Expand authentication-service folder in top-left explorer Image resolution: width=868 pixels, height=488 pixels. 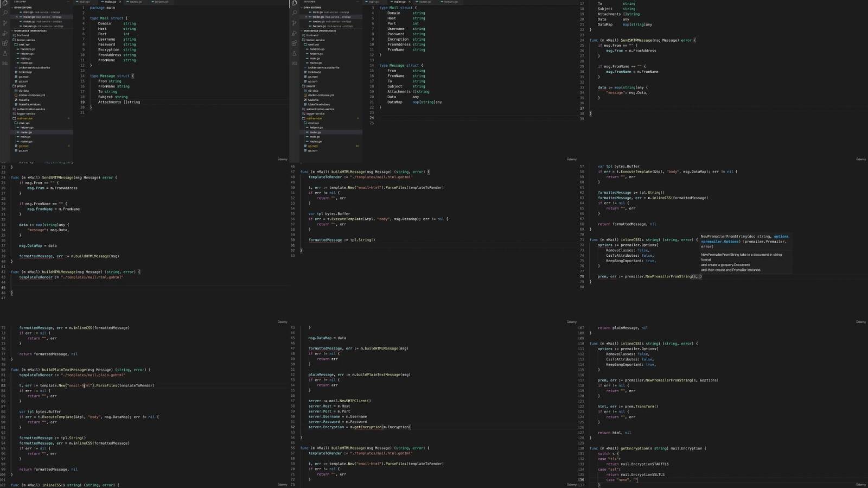click(31, 109)
